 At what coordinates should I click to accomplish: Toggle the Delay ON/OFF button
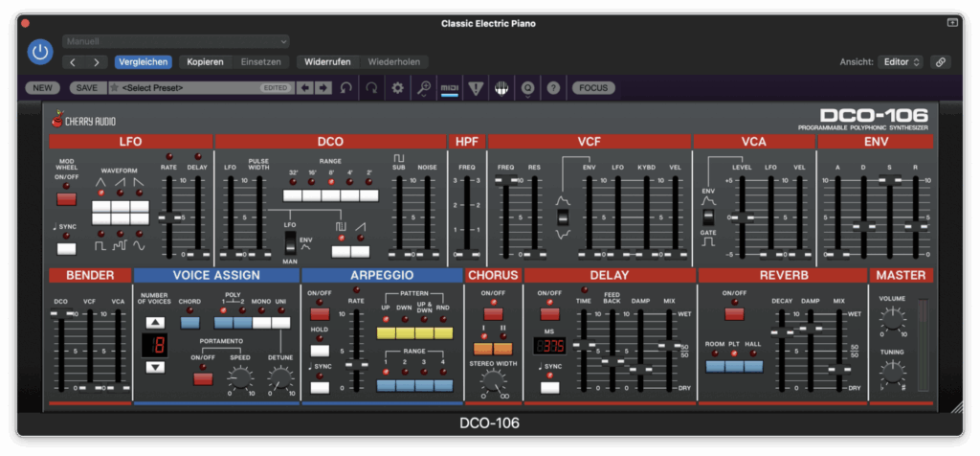(x=549, y=314)
